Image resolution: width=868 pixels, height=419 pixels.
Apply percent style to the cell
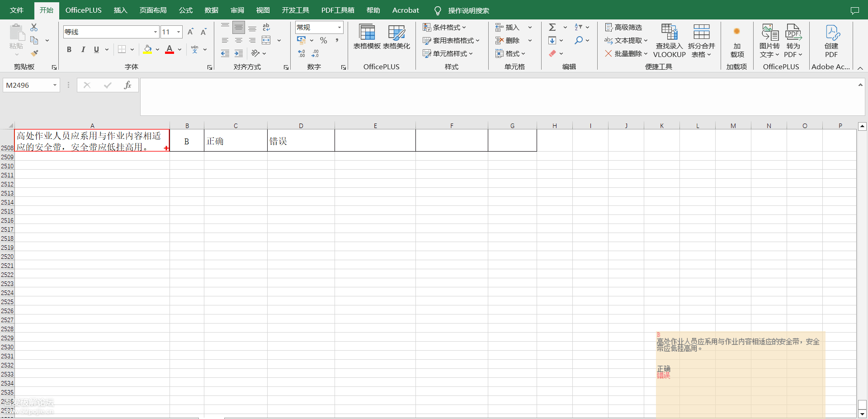point(323,40)
